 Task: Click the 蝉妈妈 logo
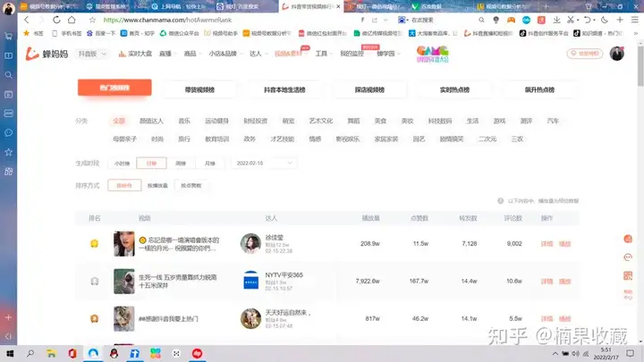[x=47, y=54]
